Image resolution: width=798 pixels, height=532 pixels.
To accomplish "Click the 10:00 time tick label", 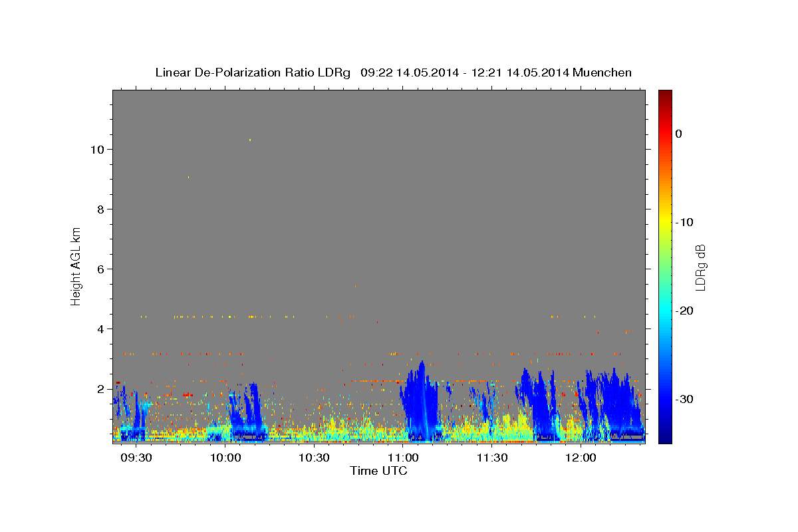I will 226,458.
